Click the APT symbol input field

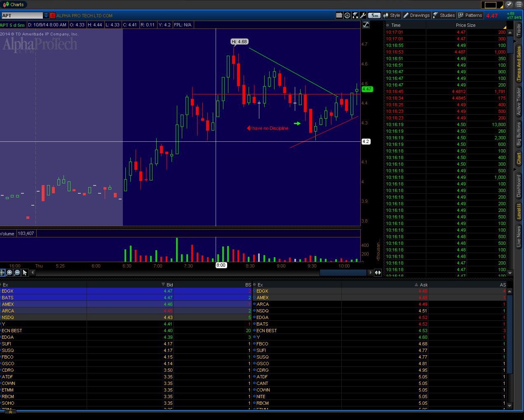point(22,16)
